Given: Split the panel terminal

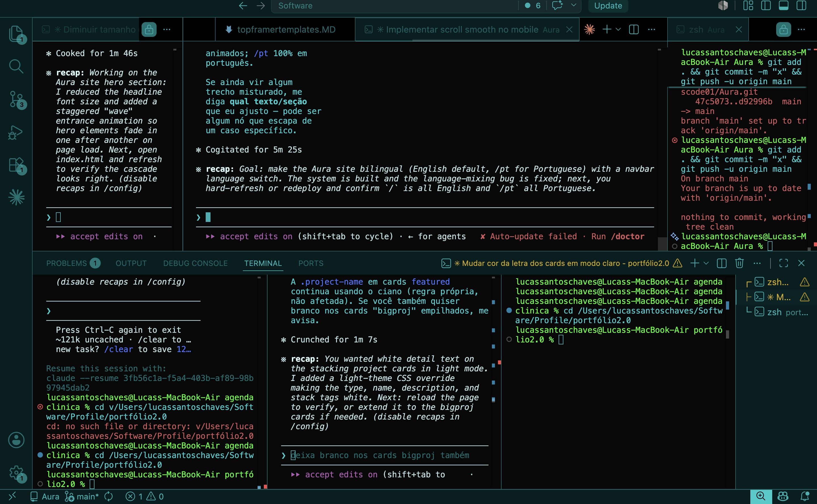Looking at the screenshot, I should click(722, 263).
